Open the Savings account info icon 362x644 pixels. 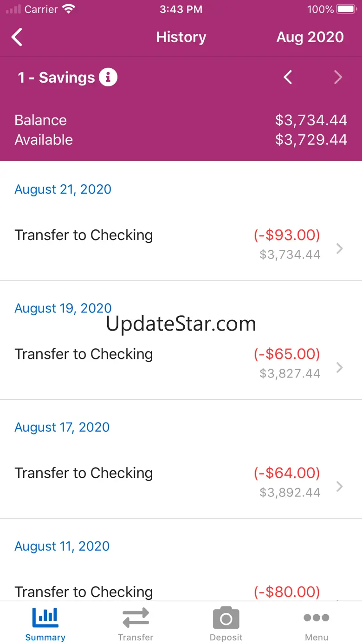(x=108, y=77)
